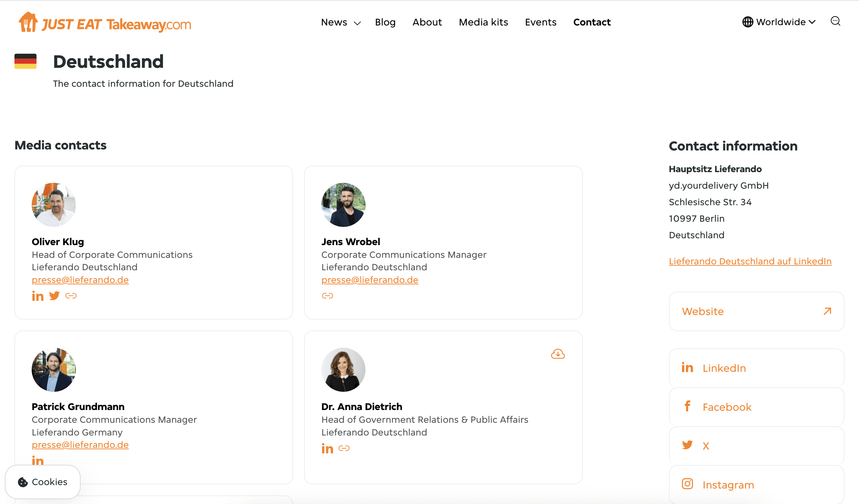
Task: Click the Schlesische Str. 34 address line
Action: (x=710, y=202)
